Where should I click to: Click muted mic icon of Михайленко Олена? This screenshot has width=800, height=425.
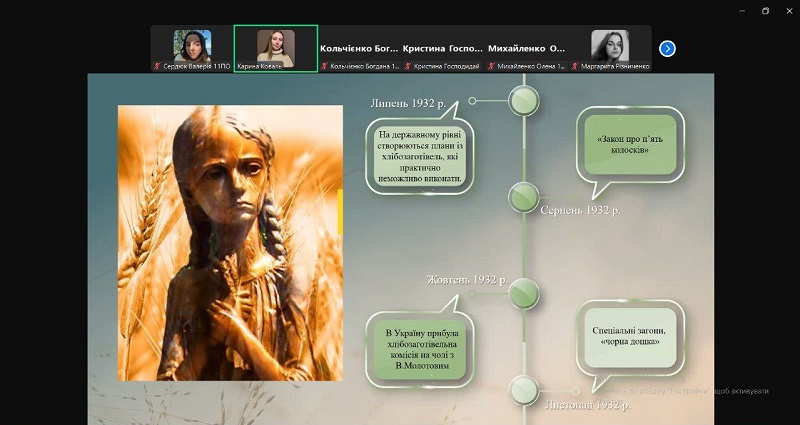[x=491, y=66]
